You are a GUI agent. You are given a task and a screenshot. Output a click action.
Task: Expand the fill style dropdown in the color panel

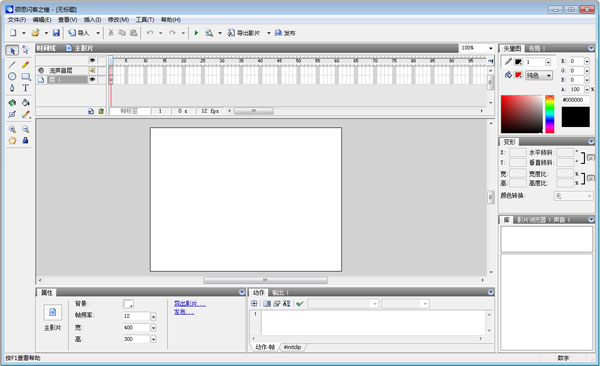[539, 75]
